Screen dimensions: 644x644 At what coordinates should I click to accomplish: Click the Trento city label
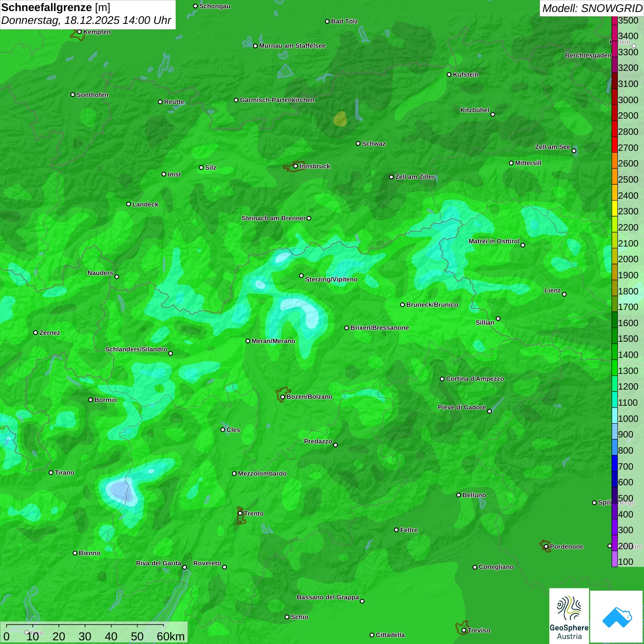[253, 513]
